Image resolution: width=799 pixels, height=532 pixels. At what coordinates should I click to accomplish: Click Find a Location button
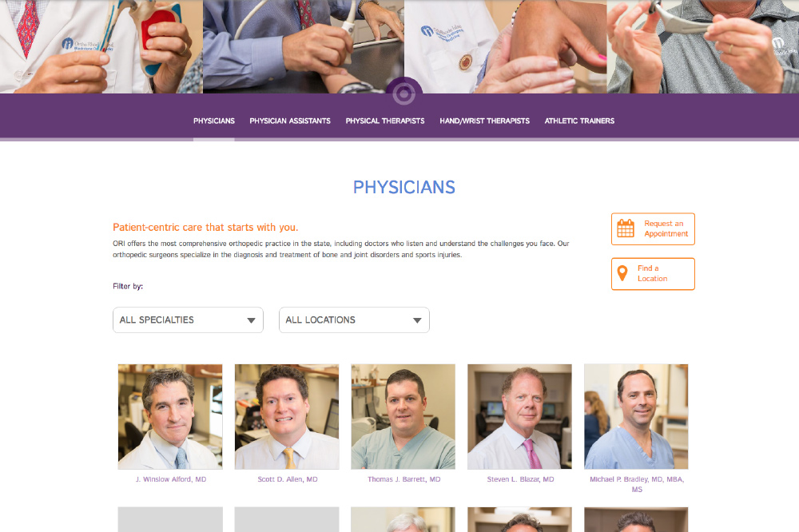[x=653, y=274]
